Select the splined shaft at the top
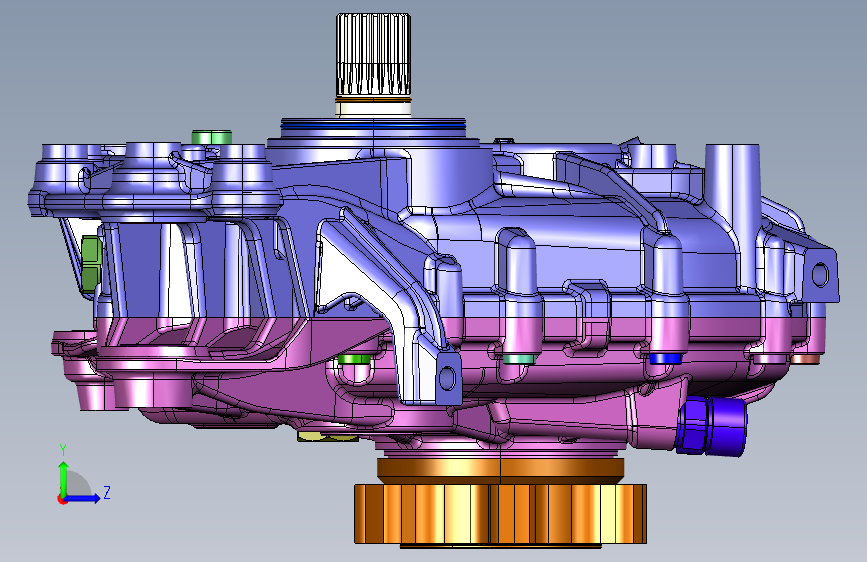 (374, 54)
